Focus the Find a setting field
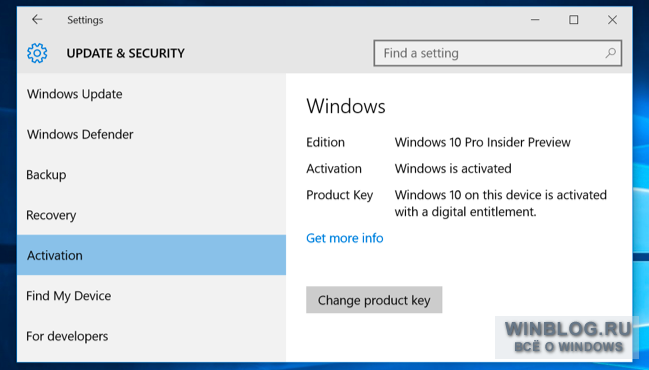Viewport: 649px width, 370px height. tap(498, 53)
